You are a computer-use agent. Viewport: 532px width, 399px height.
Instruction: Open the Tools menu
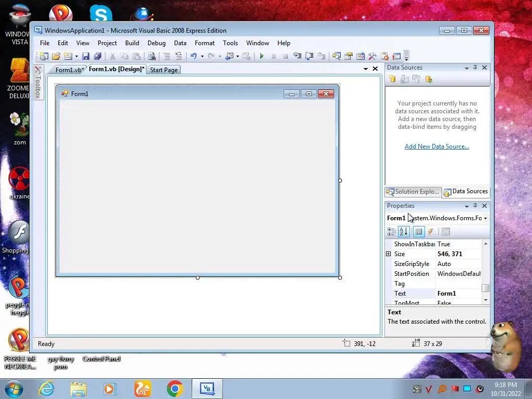[230, 43]
